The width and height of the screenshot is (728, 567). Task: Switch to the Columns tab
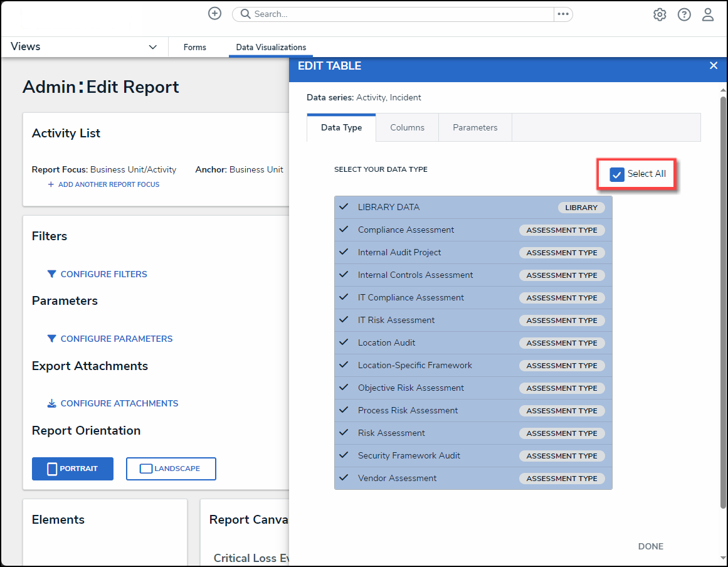point(407,128)
